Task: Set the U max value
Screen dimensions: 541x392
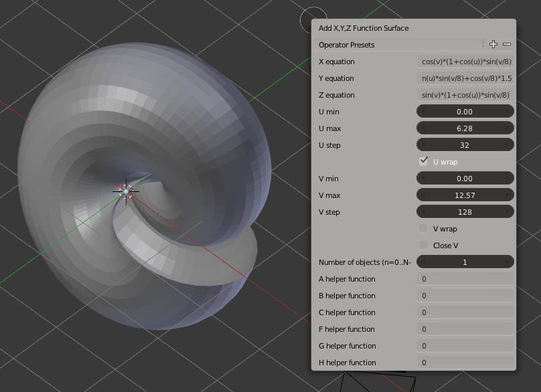Action: click(x=465, y=128)
